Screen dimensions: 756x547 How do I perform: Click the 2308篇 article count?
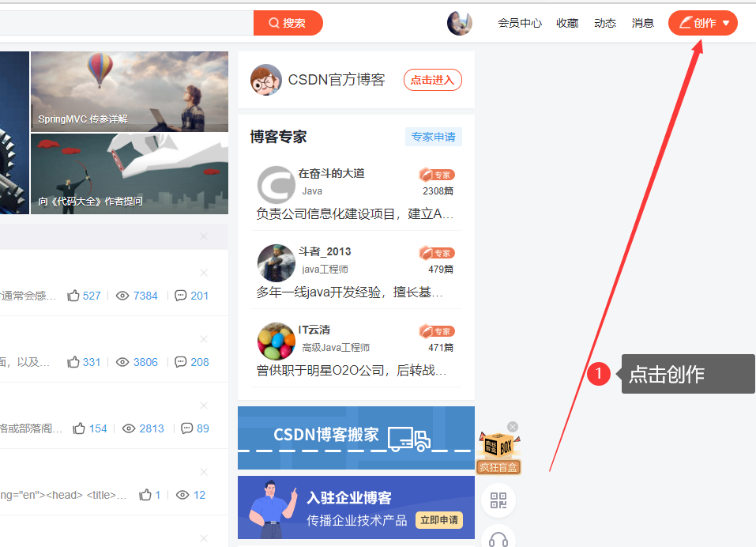pos(438,191)
